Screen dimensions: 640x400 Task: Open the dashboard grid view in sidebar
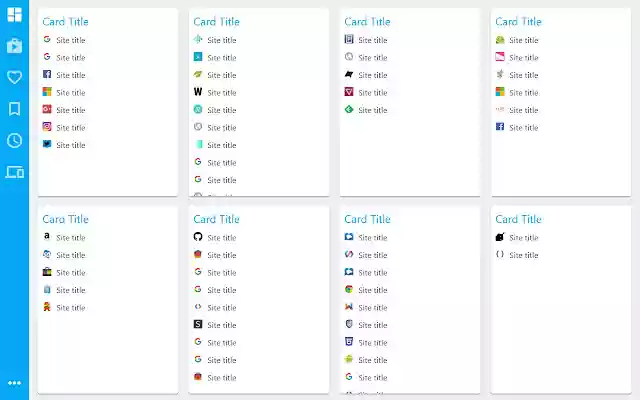coord(14,14)
